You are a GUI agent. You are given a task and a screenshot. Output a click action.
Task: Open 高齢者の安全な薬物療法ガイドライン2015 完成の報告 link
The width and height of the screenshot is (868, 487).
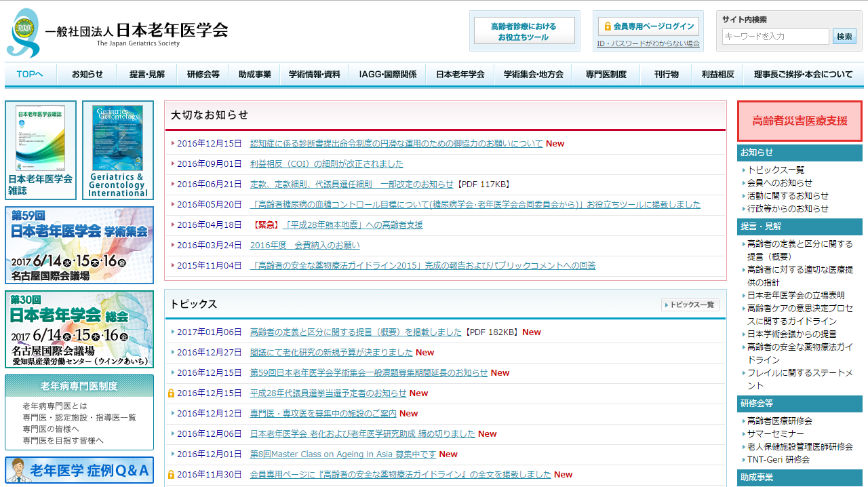click(x=423, y=266)
